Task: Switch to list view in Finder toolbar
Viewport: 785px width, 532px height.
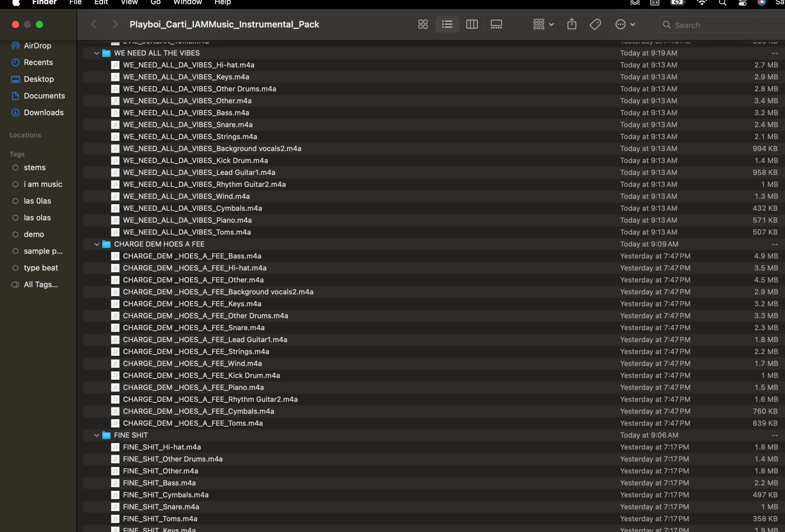Action: pos(447,25)
